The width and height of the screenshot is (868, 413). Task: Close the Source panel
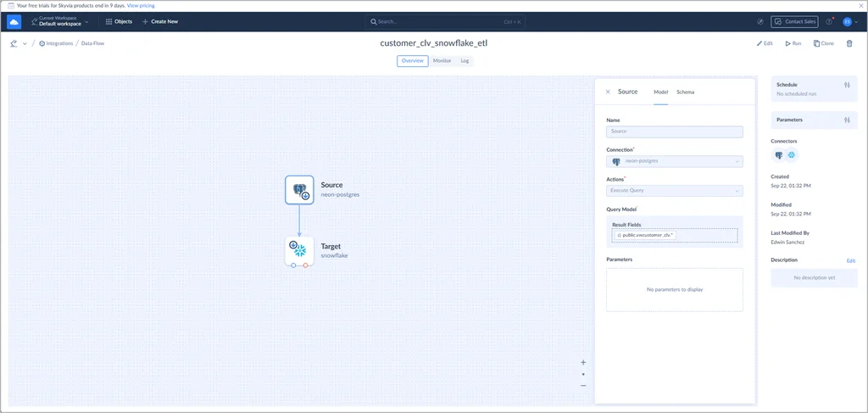click(608, 92)
